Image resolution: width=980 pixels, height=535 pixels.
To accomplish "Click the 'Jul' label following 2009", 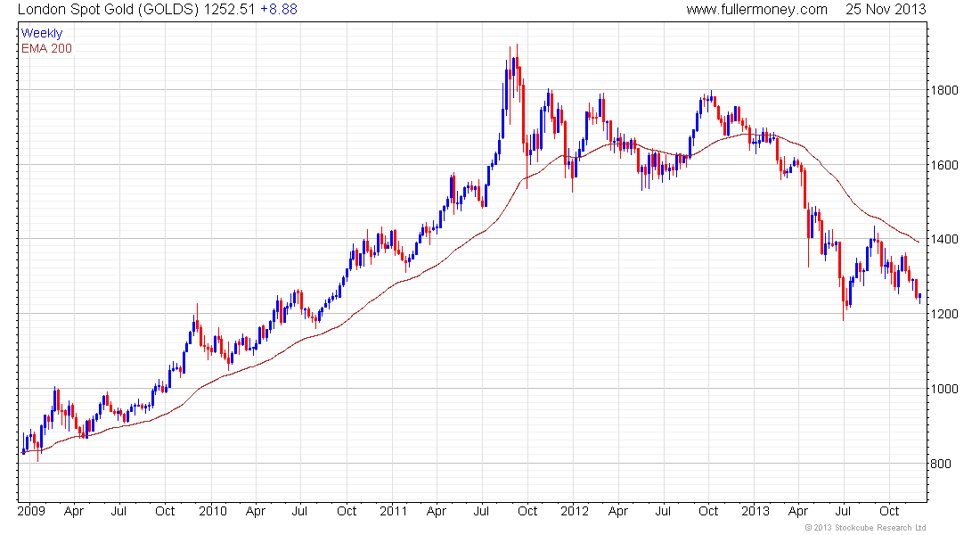I will [118, 511].
